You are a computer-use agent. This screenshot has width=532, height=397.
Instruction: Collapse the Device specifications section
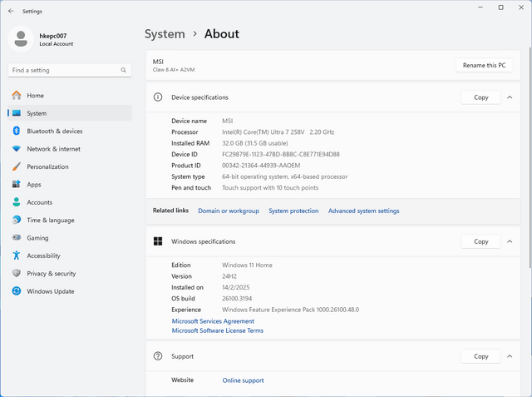(510, 97)
